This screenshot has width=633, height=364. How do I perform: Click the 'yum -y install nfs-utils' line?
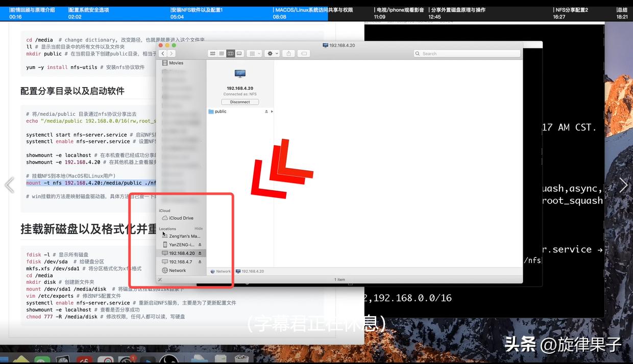(85, 67)
